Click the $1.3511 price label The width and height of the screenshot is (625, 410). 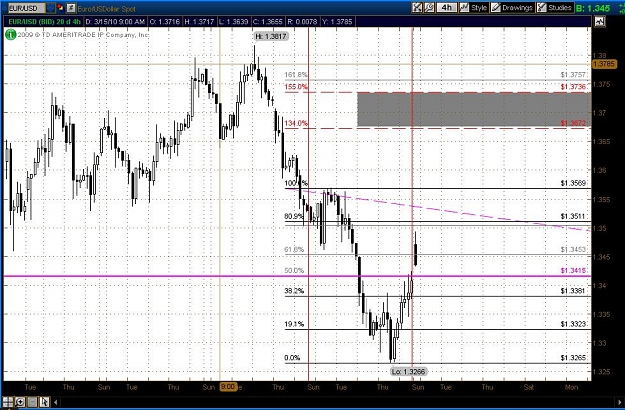coord(573,216)
